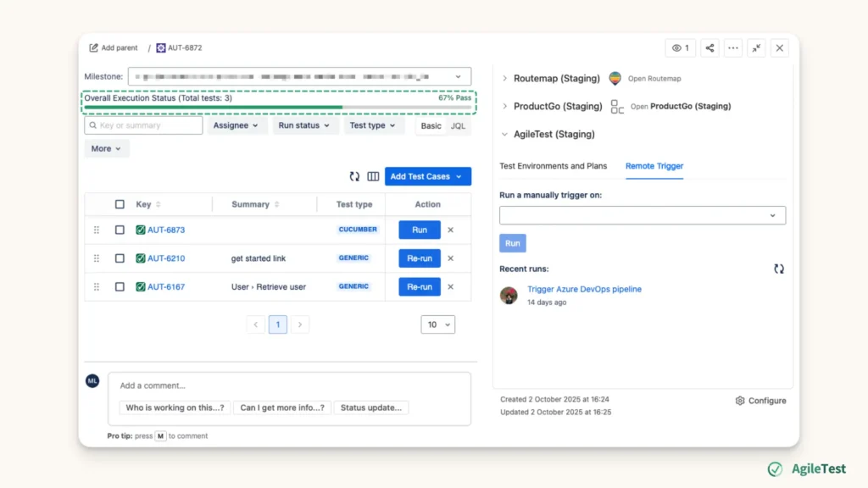Remove AUT-6167 with its X icon
This screenshot has height=488, width=868.
(451, 286)
